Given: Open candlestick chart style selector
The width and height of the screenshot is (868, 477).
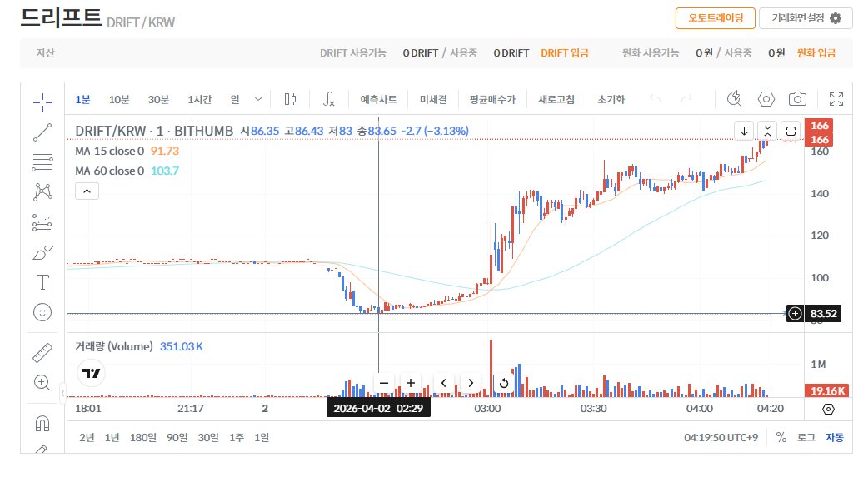Looking at the screenshot, I should [290, 100].
